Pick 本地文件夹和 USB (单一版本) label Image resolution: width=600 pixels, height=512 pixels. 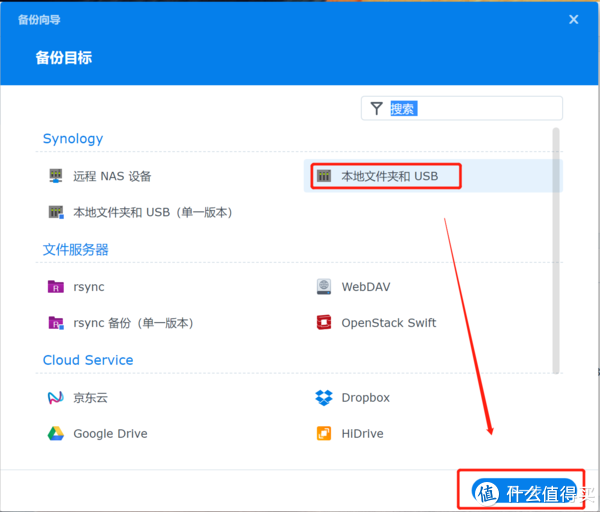(153, 212)
